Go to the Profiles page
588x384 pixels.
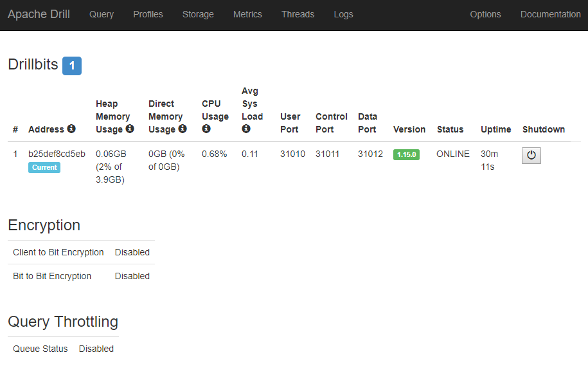[x=148, y=14]
